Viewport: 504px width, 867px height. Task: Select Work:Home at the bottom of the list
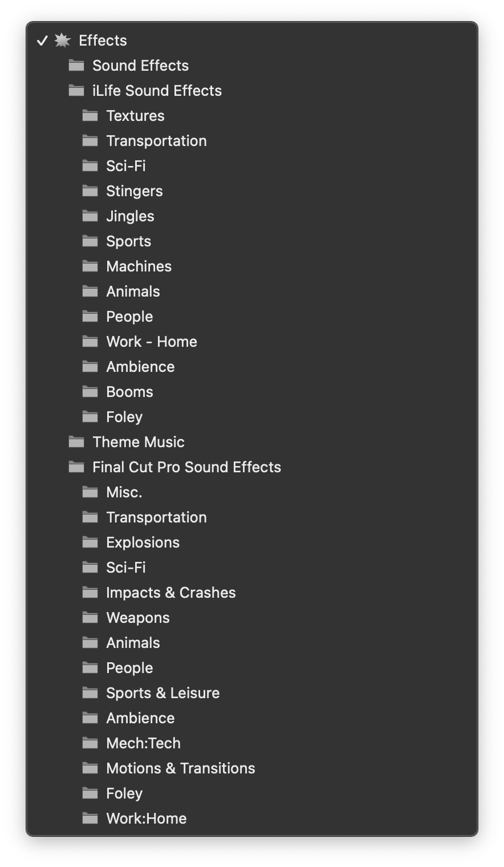252,819
